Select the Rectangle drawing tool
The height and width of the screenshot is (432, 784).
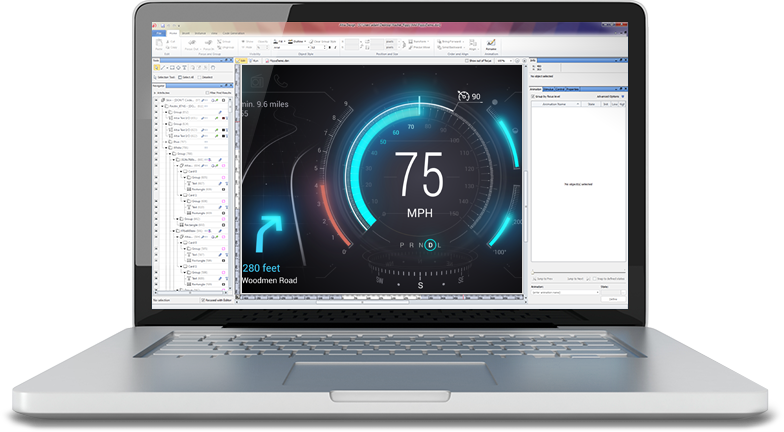pyautogui.click(x=172, y=68)
